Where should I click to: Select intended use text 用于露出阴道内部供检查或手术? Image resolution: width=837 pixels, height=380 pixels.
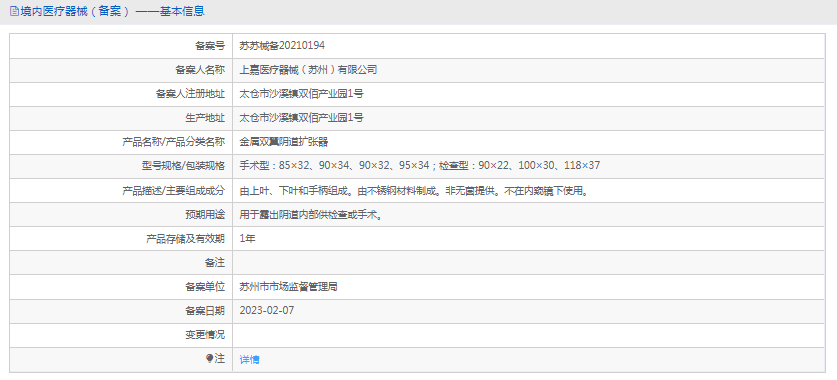(x=311, y=215)
